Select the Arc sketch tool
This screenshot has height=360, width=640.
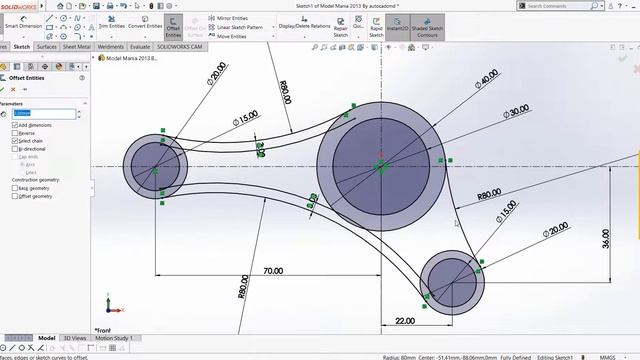pos(64,27)
